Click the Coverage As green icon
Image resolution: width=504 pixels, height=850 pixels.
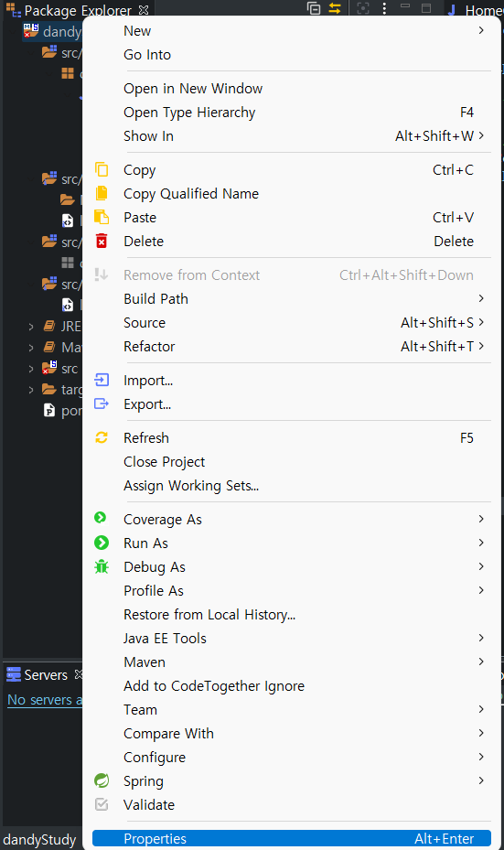(101, 518)
